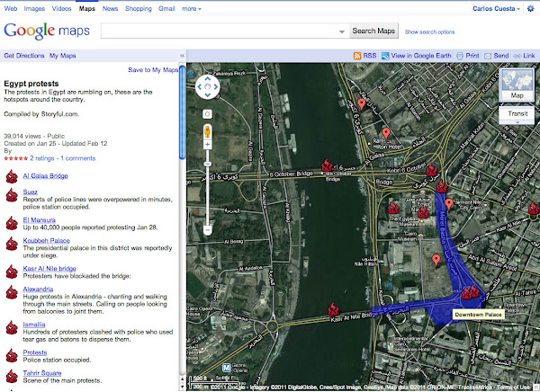Click flame icon beside Koubbeh Palace entry
Viewport: 540px width, 392px height.
[x=12, y=244]
